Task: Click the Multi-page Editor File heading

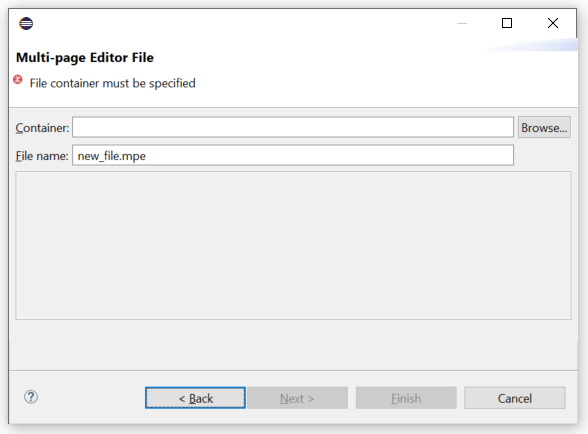Action: [x=85, y=58]
